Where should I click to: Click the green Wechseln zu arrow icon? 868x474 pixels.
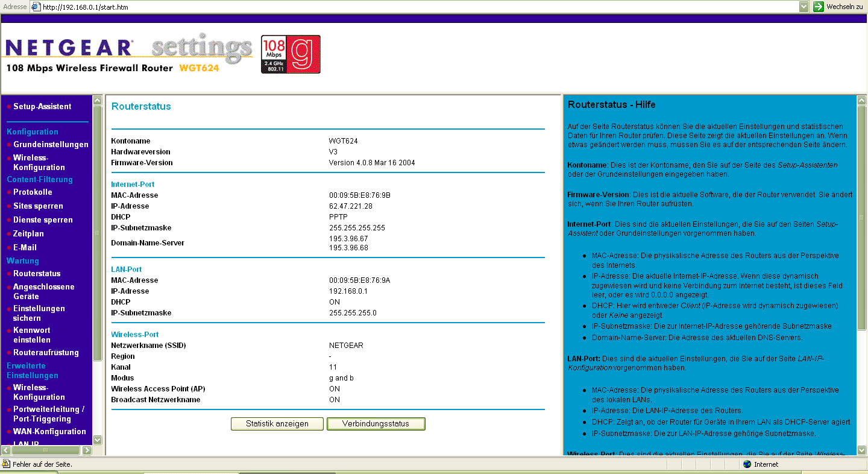pos(819,7)
